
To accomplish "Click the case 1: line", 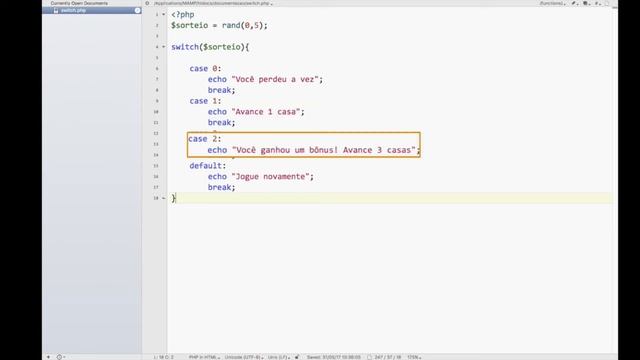I will click(x=205, y=101).
